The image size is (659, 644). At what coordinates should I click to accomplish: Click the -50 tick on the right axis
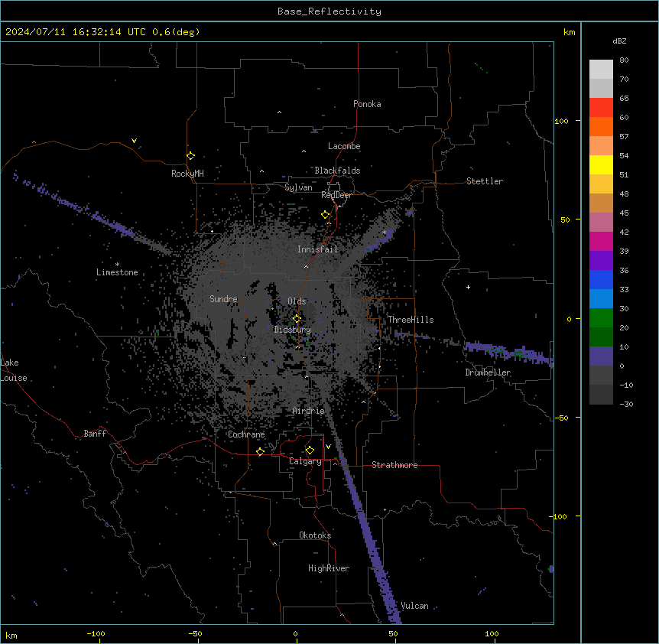pyautogui.click(x=562, y=418)
